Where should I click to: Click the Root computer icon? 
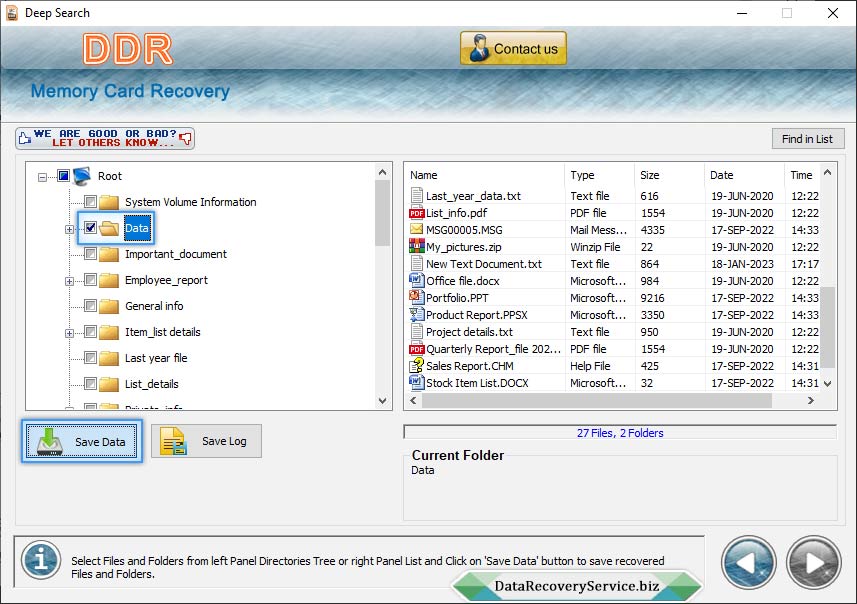(x=82, y=176)
